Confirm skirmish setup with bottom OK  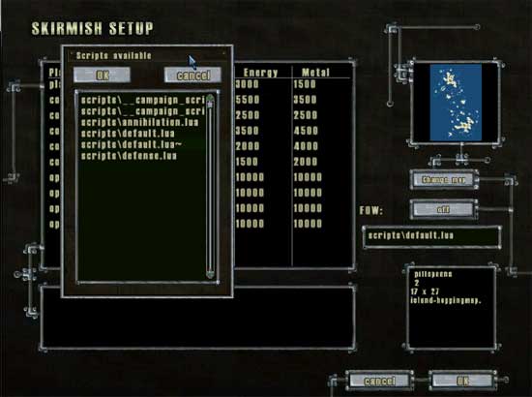tap(462, 381)
